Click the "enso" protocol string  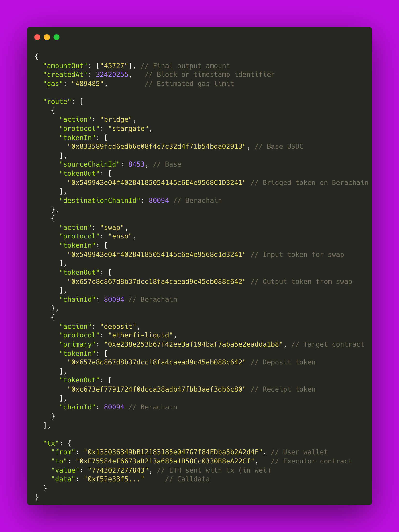point(120,236)
